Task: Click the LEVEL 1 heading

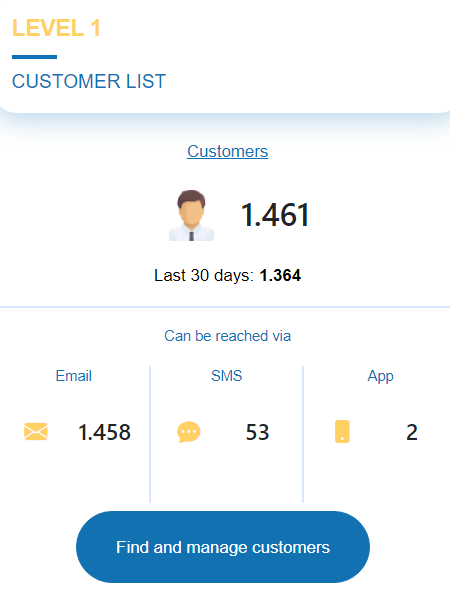Action: pyautogui.click(x=56, y=28)
